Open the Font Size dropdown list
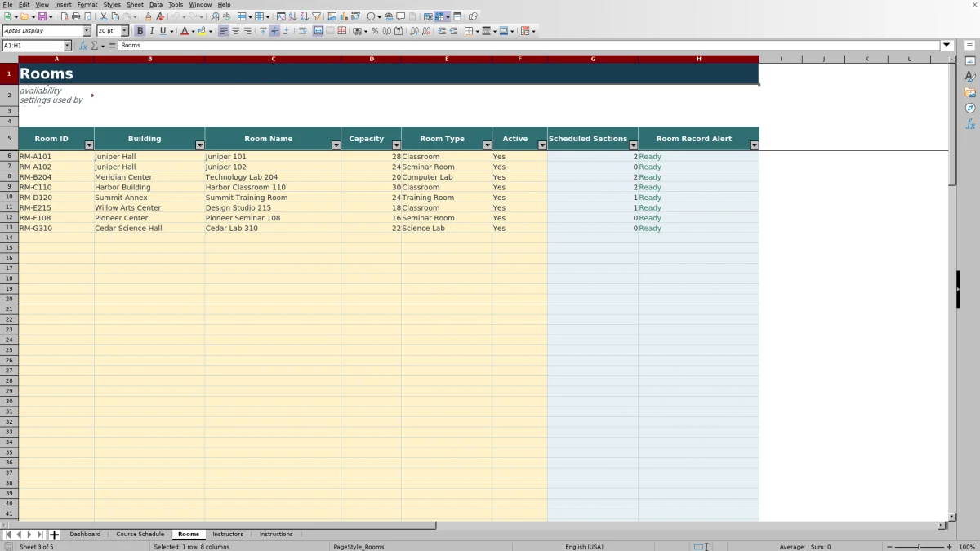 [x=125, y=31]
